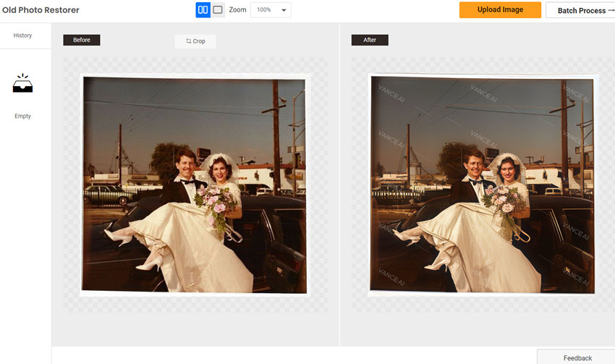Switch to single image view
Viewport: 615px width, 364px height.
218,10
